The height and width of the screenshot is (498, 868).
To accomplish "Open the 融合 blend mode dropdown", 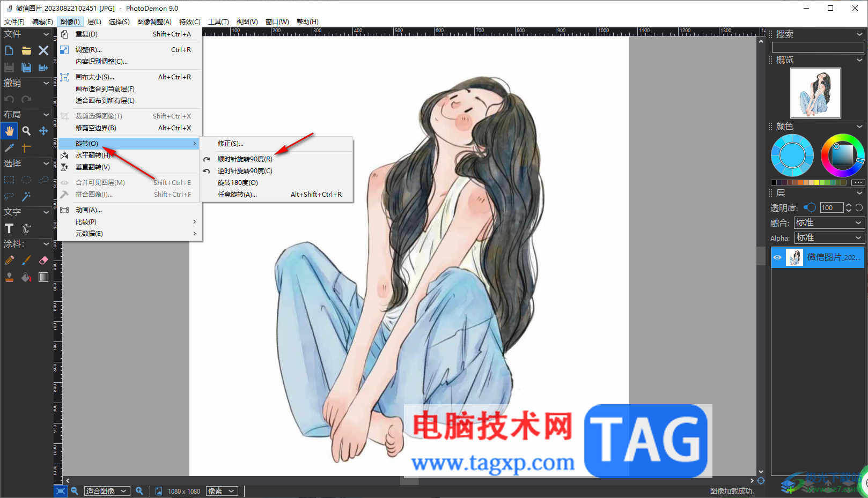I will (829, 222).
